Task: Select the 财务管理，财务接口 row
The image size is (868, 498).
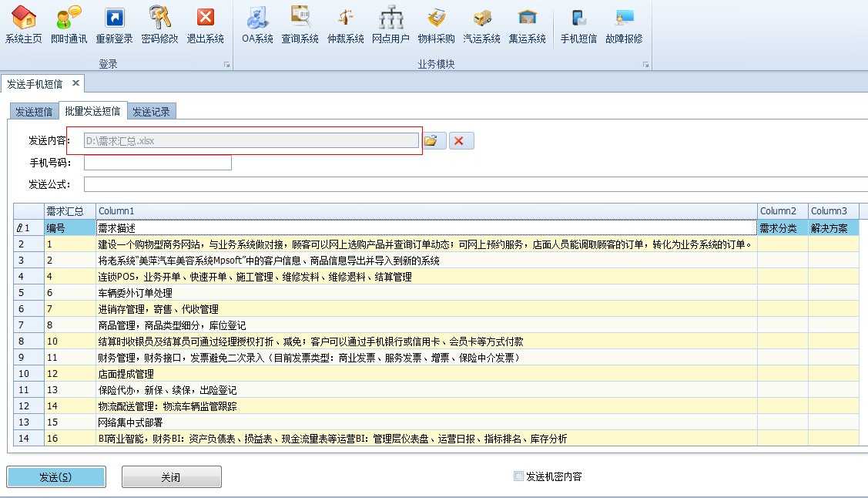Action: 426,357
